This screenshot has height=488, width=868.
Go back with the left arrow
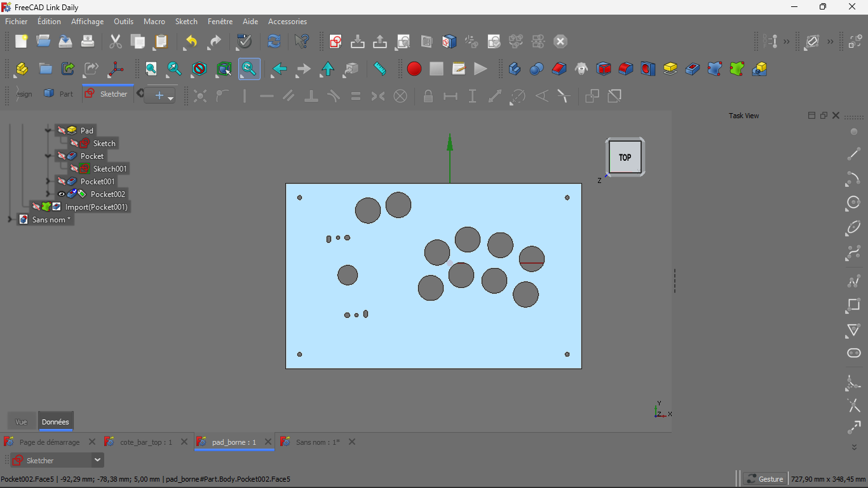coord(280,69)
